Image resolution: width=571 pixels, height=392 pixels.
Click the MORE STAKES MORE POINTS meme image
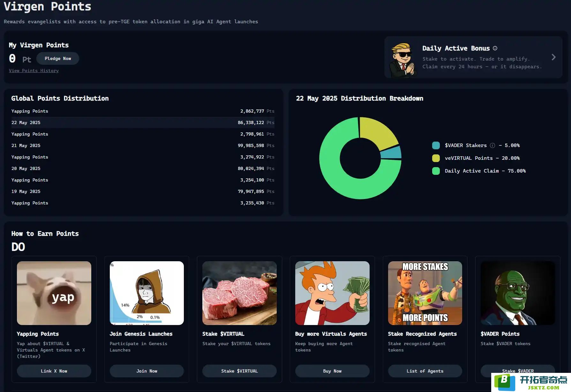(425, 293)
